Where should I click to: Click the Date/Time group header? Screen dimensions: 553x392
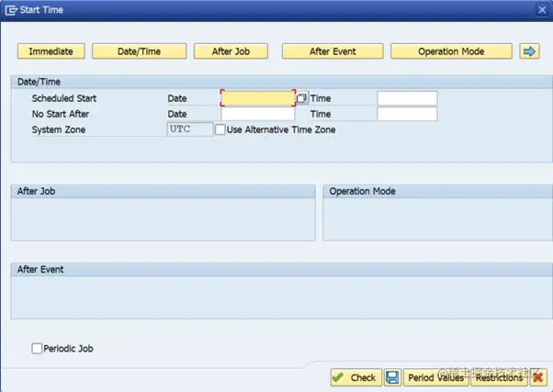281,82
